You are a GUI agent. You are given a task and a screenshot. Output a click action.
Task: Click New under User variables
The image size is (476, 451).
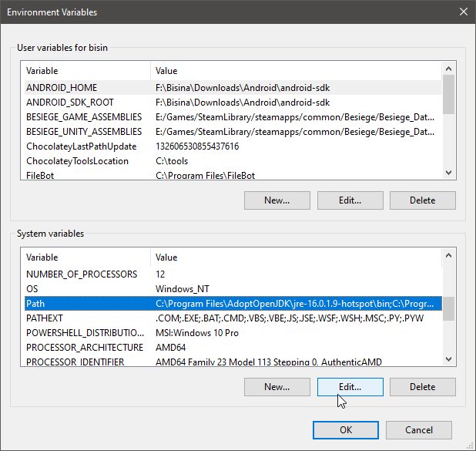pyautogui.click(x=277, y=200)
